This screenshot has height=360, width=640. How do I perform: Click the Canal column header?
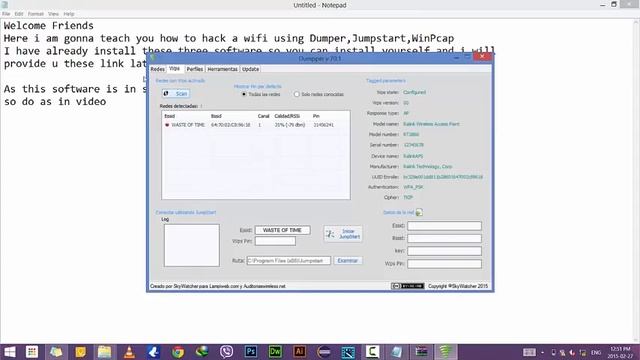(x=264, y=116)
